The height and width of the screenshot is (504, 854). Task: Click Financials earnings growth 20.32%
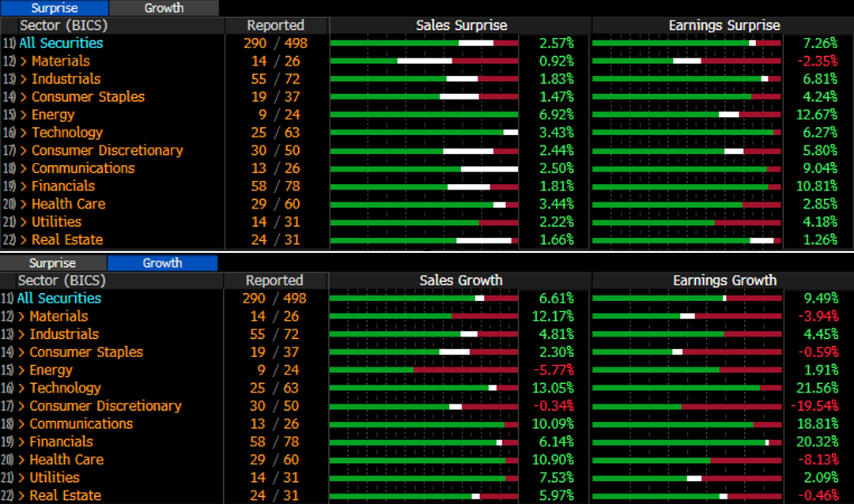818,442
